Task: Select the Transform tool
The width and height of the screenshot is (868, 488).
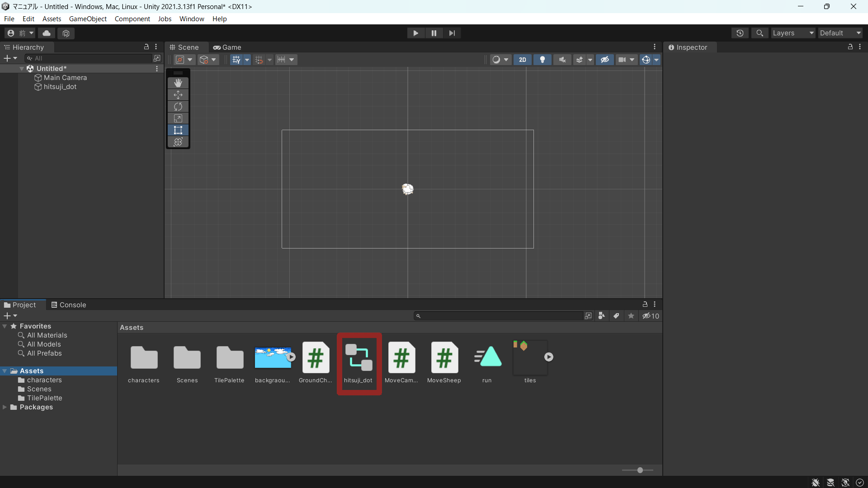Action: tap(178, 142)
